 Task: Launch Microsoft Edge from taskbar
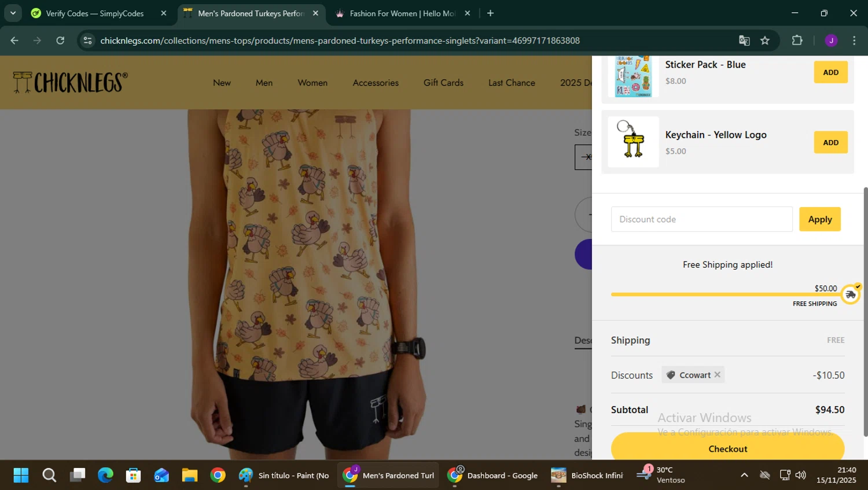point(105,476)
